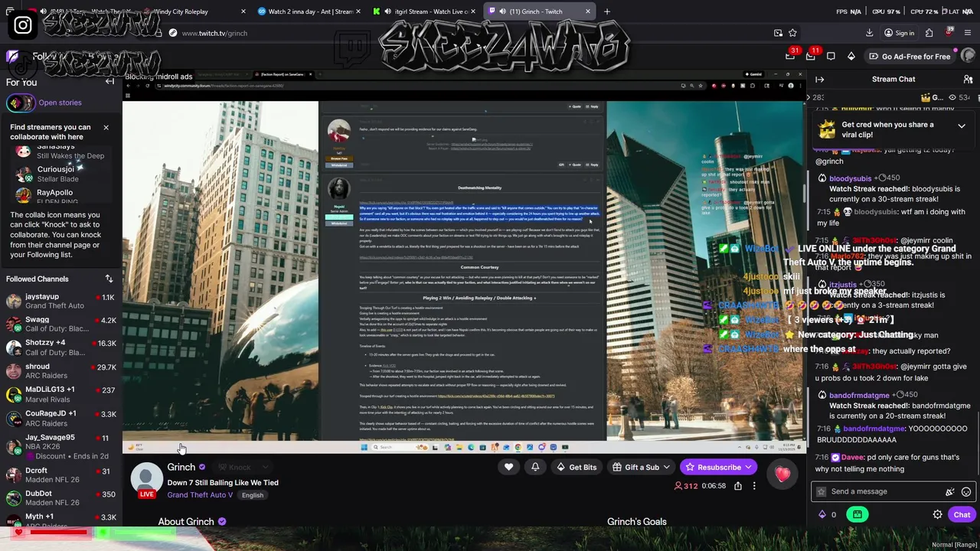This screenshot has width=980, height=551.
Task: Open the Gift a Sub dropdown
Action: click(642, 467)
